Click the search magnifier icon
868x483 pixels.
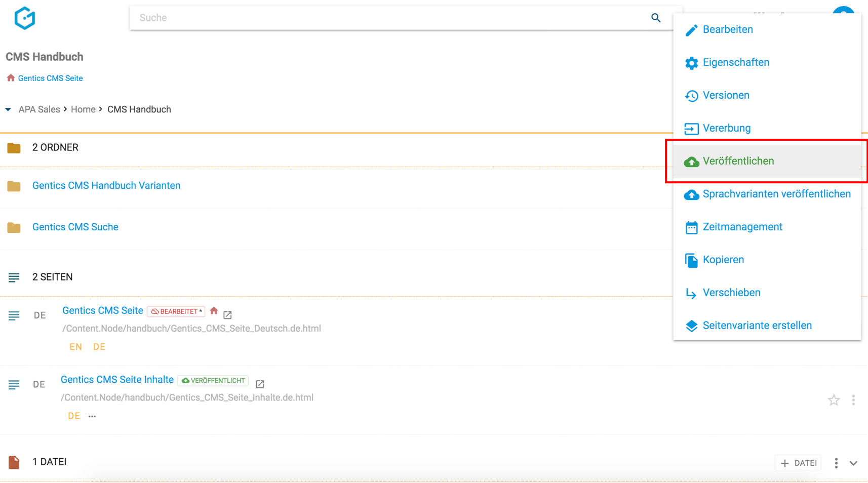656,18
